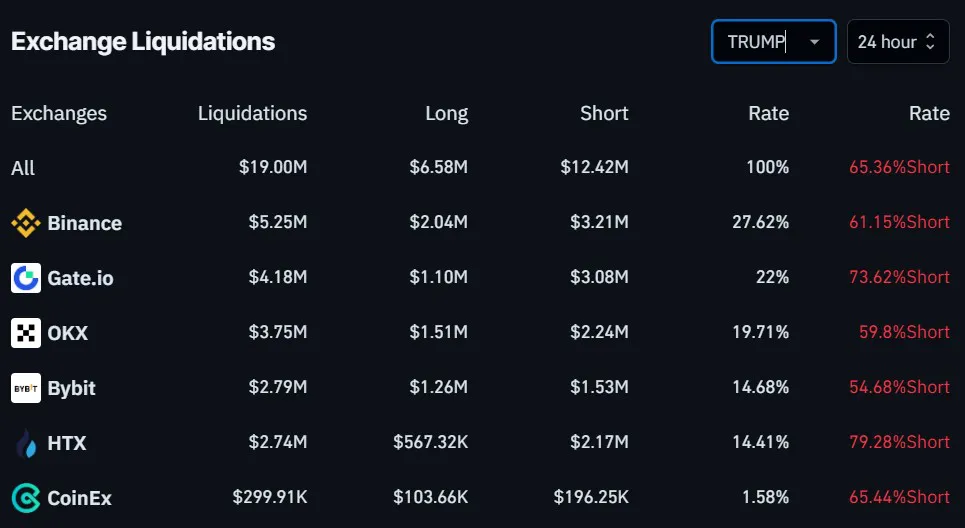Open the TRUMP coin dropdown arrow
The width and height of the screenshot is (965, 528).
tap(814, 42)
